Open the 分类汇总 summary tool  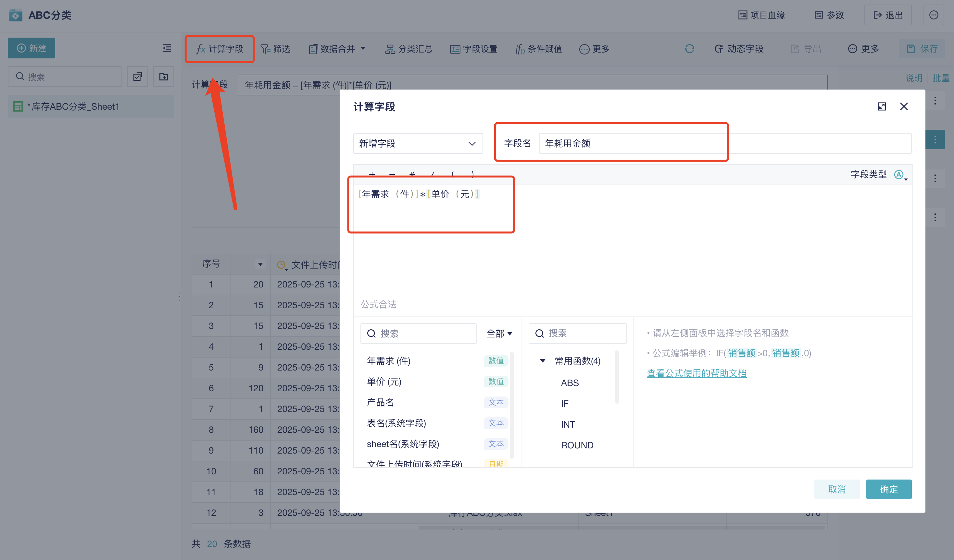(x=409, y=49)
